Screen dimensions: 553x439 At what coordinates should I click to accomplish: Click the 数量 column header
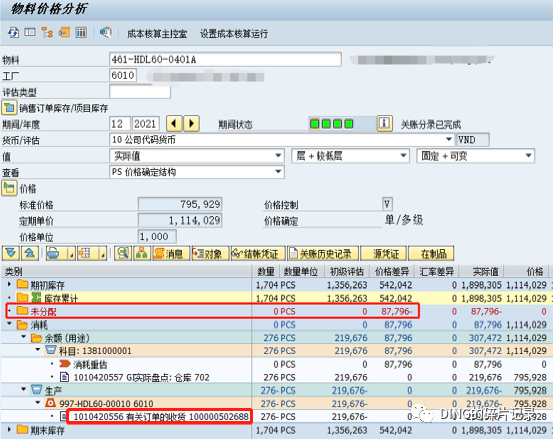(266, 272)
